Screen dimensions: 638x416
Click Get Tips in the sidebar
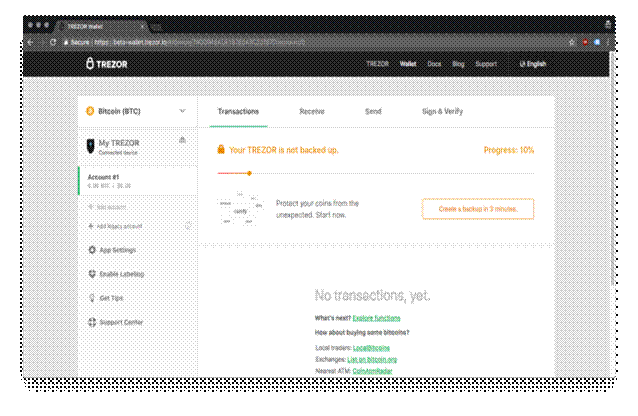point(111,298)
